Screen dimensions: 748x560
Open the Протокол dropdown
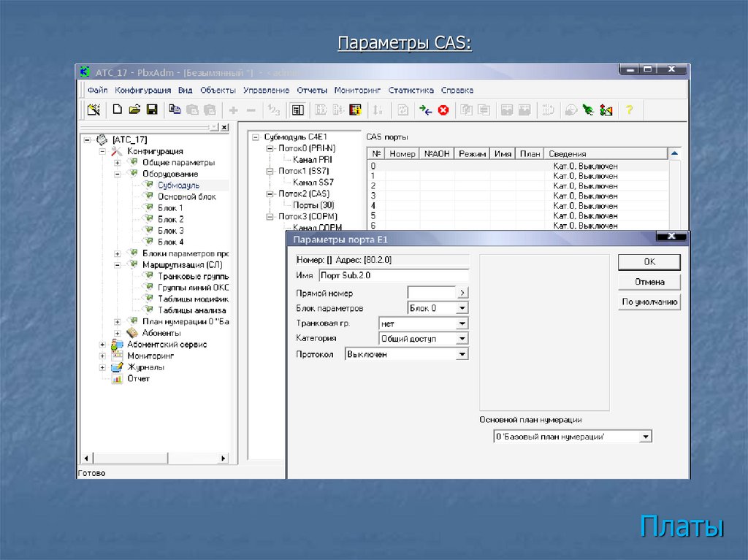click(x=462, y=354)
